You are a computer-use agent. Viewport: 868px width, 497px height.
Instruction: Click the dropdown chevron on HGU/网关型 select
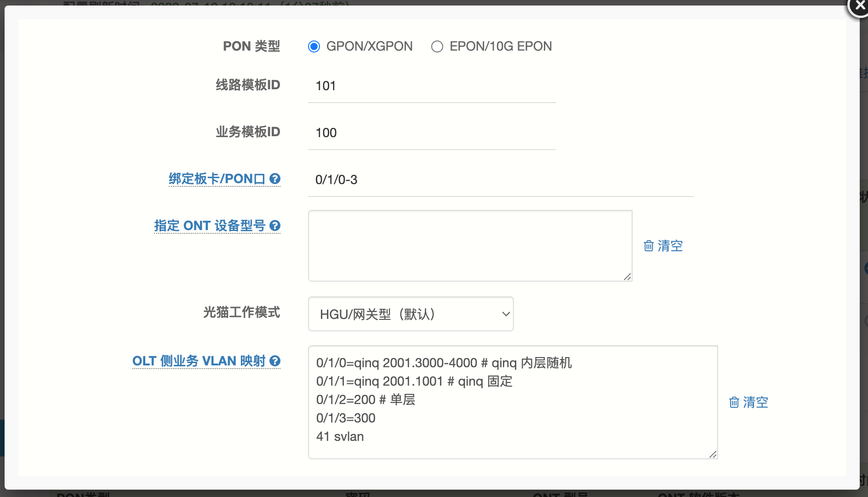tap(506, 314)
